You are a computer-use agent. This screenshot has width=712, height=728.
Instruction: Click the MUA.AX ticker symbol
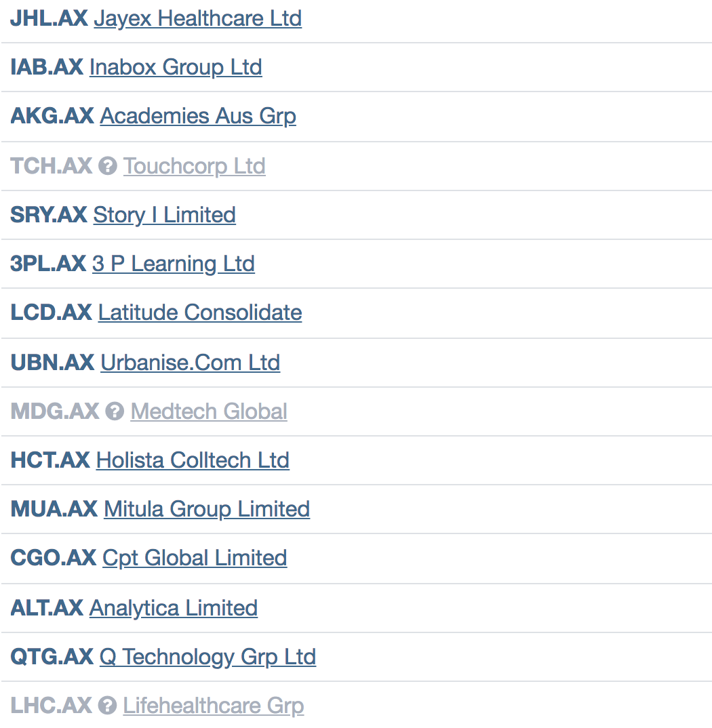(54, 509)
